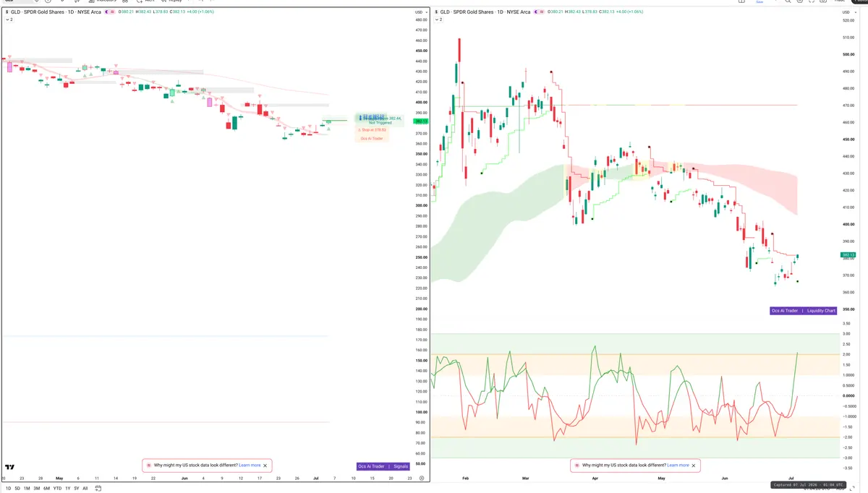This screenshot has width=868, height=493.
Task: Click the 'Stop at 378.83' order label
Action: [372, 130]
